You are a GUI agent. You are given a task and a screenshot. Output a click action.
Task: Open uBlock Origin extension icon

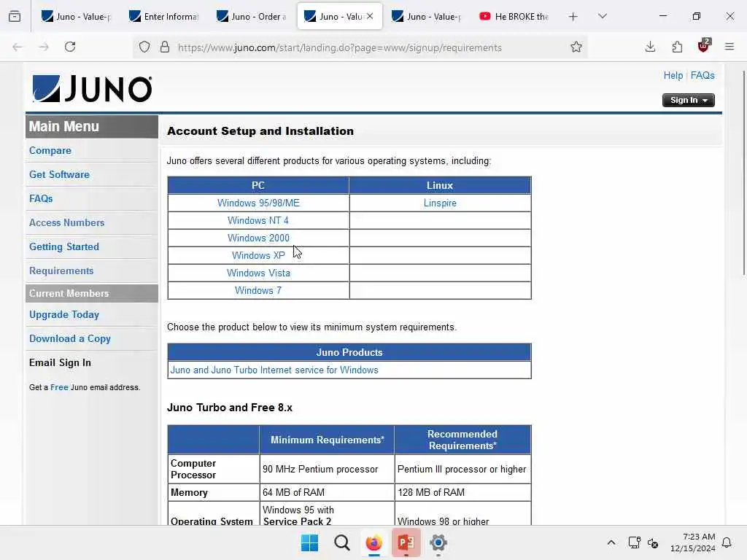pos(704,46)
